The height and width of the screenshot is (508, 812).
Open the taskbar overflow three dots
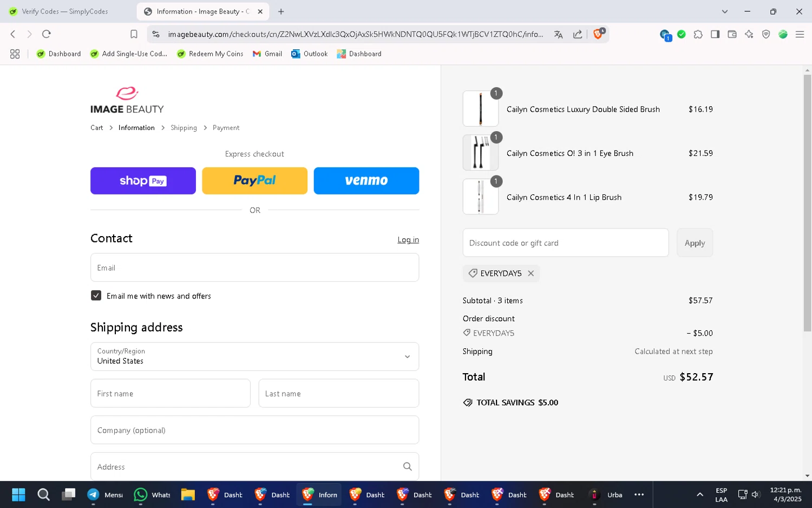[639, 494]
